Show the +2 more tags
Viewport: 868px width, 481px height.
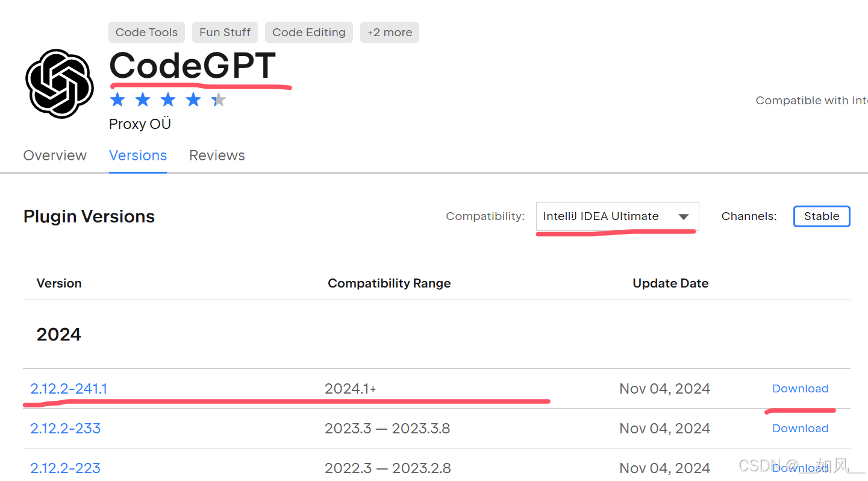tap(390, 33)
